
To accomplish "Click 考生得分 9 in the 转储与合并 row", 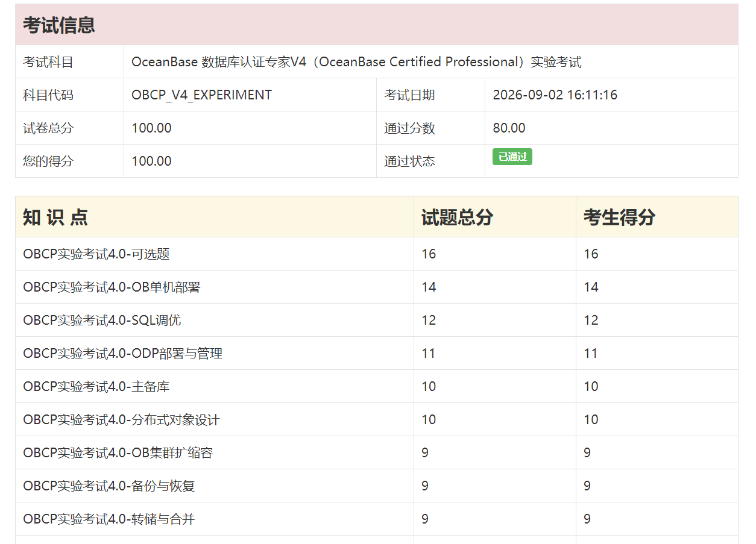I will click(587, 519).
